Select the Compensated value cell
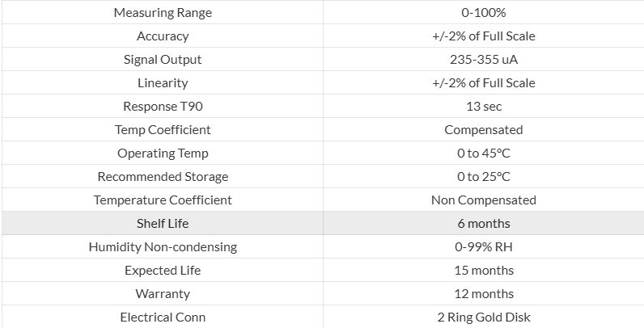Screen dimensions: 644x328 pos(484,130)
